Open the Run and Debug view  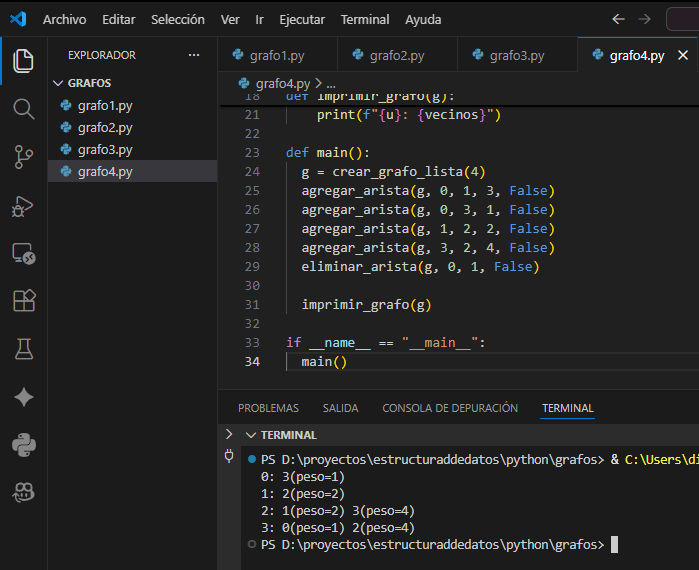[23, 205]
